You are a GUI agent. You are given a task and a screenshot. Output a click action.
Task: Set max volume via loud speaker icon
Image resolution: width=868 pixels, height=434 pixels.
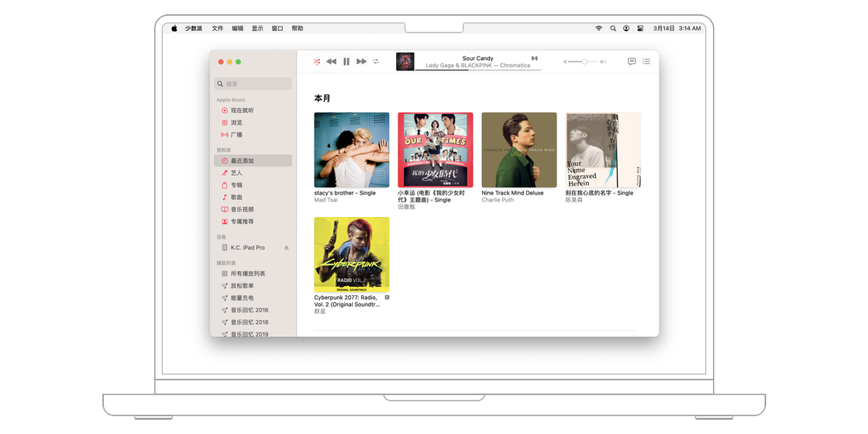pyautogui.click(x=603, y=61)
